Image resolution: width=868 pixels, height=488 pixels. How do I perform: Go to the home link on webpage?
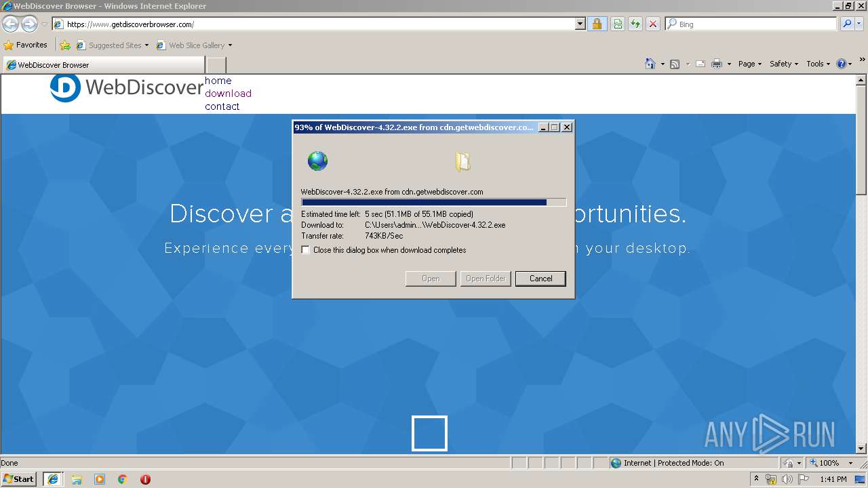point(218,81)
